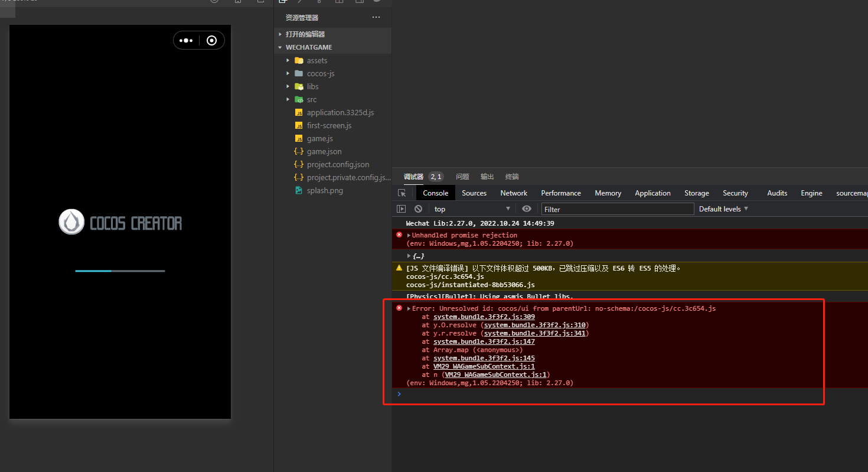Expand the assets folder chevron
This screenshot has height=472, width=868.
click(288, 60)
